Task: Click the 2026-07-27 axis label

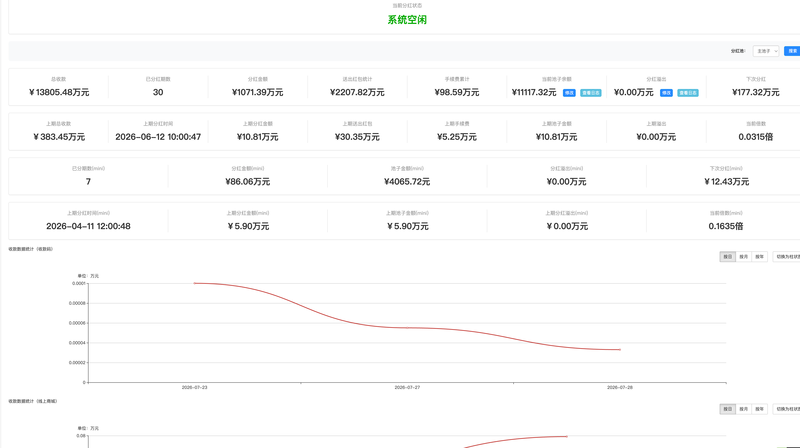Action: [407, 387]
